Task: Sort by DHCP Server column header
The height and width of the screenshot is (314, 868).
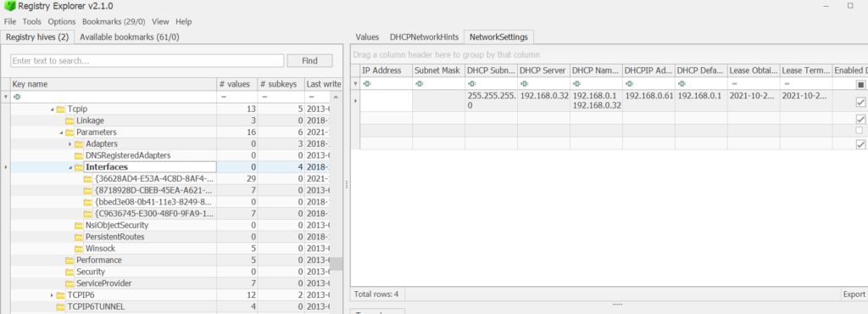Action: click(543, 71)
